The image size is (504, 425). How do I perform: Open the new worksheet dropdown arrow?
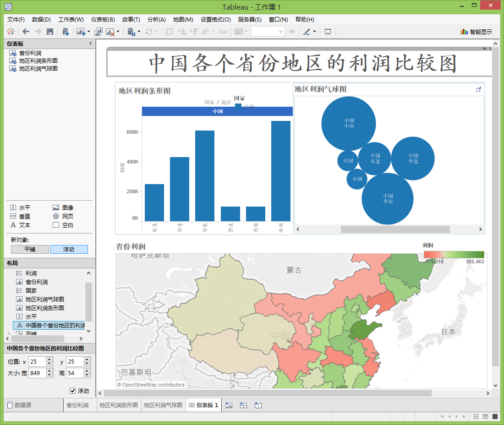pos(89,32)
